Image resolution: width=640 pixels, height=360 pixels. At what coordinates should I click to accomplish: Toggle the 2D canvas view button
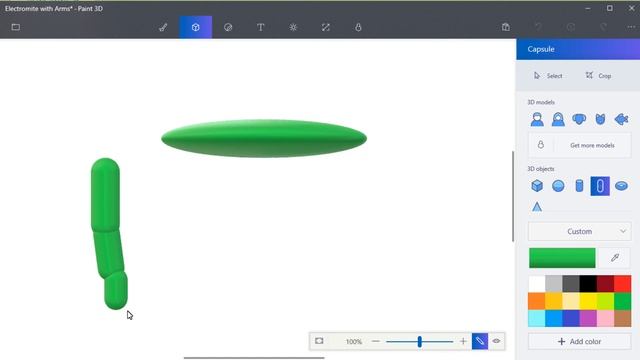480,341
